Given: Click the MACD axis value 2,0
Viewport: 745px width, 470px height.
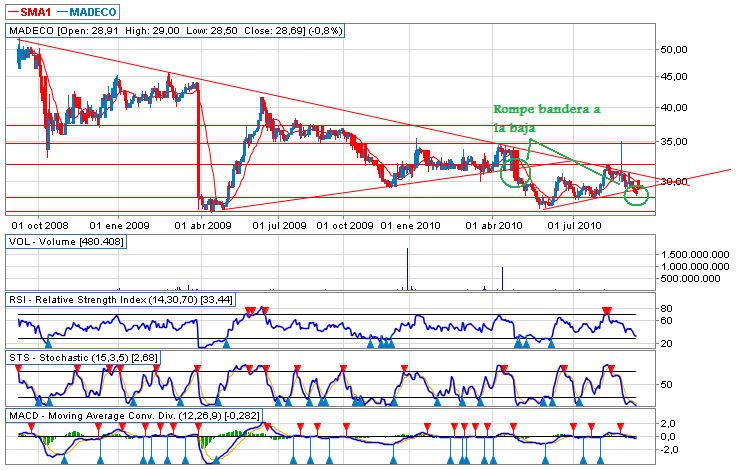Looking at the screenshot, I should [669, 423].
